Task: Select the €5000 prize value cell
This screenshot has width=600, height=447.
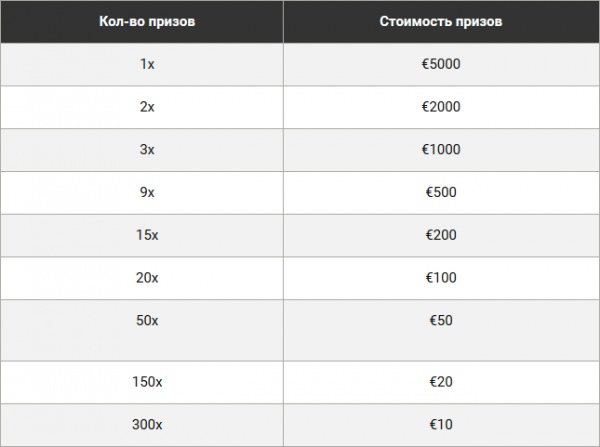Action: click(441, 64)
